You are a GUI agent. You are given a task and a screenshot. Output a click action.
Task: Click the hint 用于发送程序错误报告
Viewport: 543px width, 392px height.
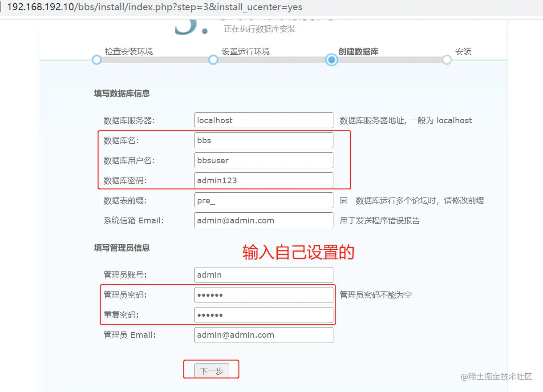(x=380, y=221)
